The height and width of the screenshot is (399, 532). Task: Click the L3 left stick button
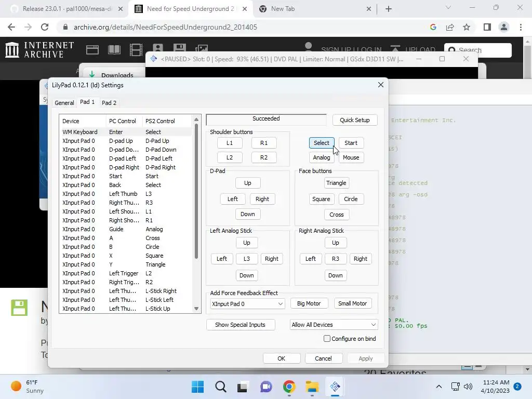[247, 259]
